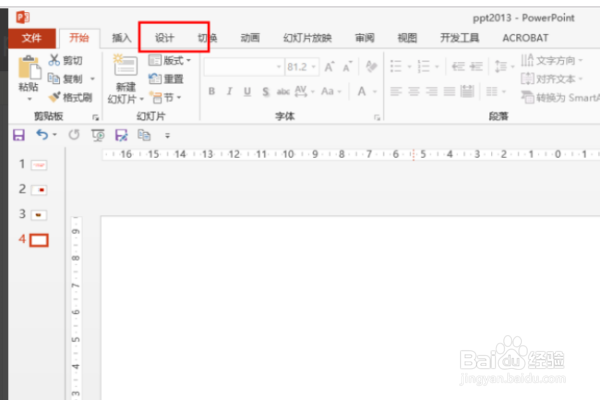Click Convert to SmartArt button

click(560, 98)
